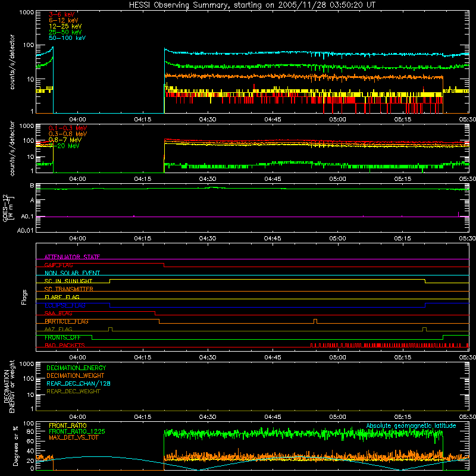Select the BAD_PACKETS flag label
476x476 pixels.
pyautogui.click(x=65, y=346)
